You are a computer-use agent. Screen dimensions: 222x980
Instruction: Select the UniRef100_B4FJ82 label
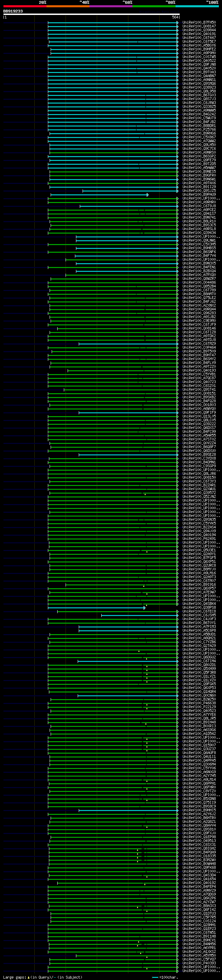[x=199, y=122]
